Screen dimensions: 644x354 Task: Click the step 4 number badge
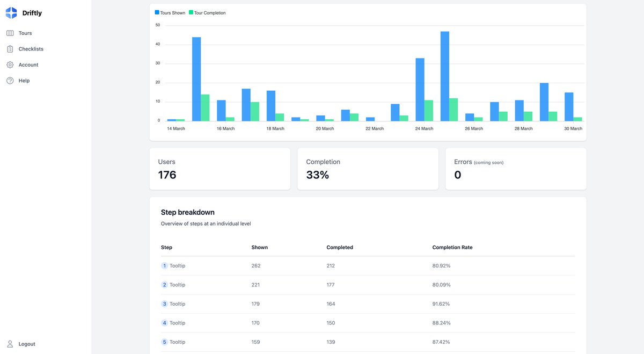164,323
